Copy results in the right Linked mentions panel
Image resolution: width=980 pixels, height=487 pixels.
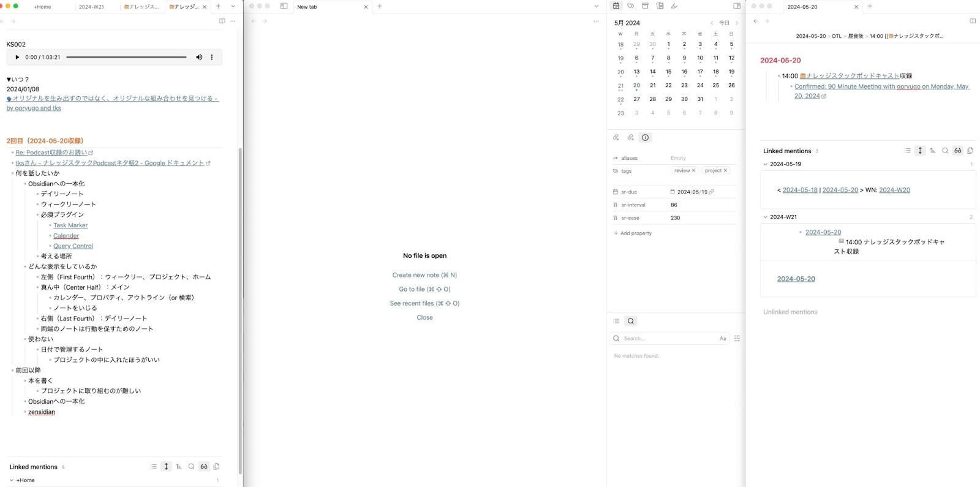[970, 151]
